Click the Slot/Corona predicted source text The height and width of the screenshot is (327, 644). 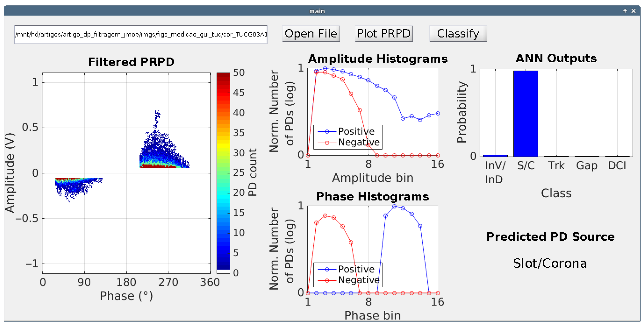550,263
